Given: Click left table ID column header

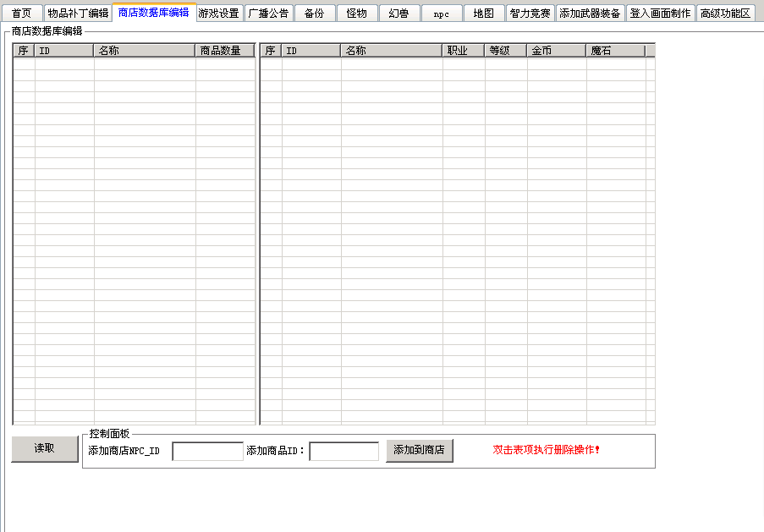Looking at the screenshot, I should (63, 51).
